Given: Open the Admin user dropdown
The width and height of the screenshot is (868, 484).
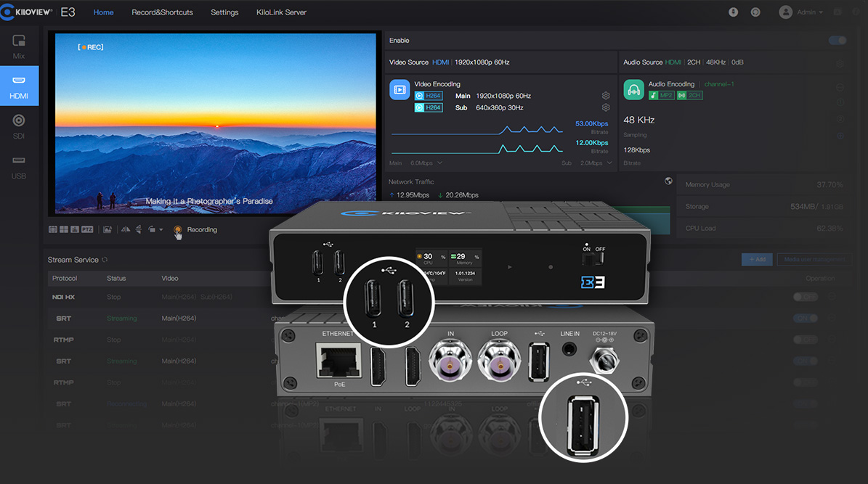Looking at the screenshot, I should click(801, 12).
